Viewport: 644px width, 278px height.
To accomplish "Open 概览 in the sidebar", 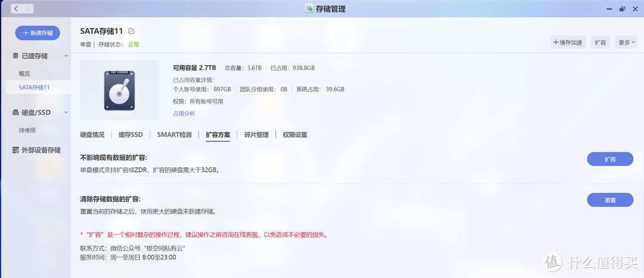I will pos(24,74).
